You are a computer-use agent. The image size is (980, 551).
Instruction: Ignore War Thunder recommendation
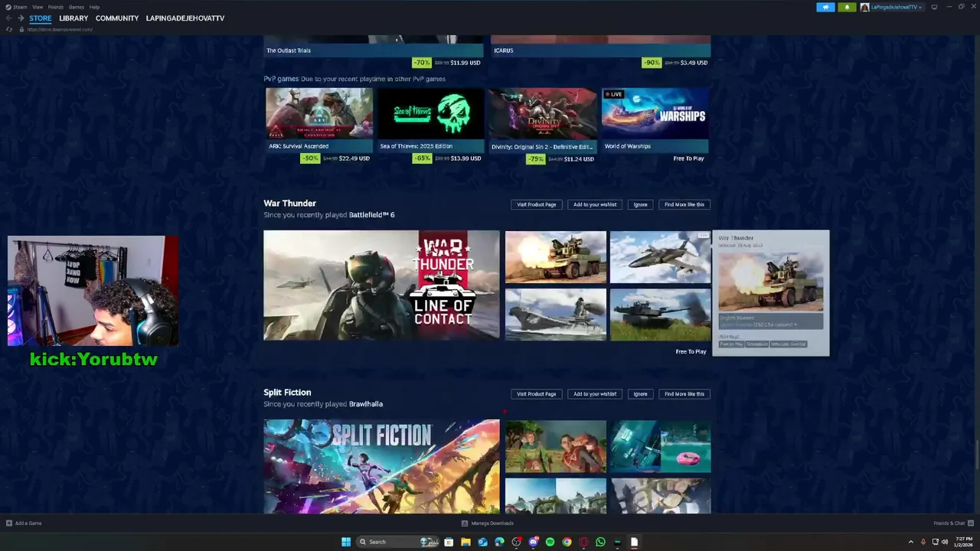tap(640, 204)
